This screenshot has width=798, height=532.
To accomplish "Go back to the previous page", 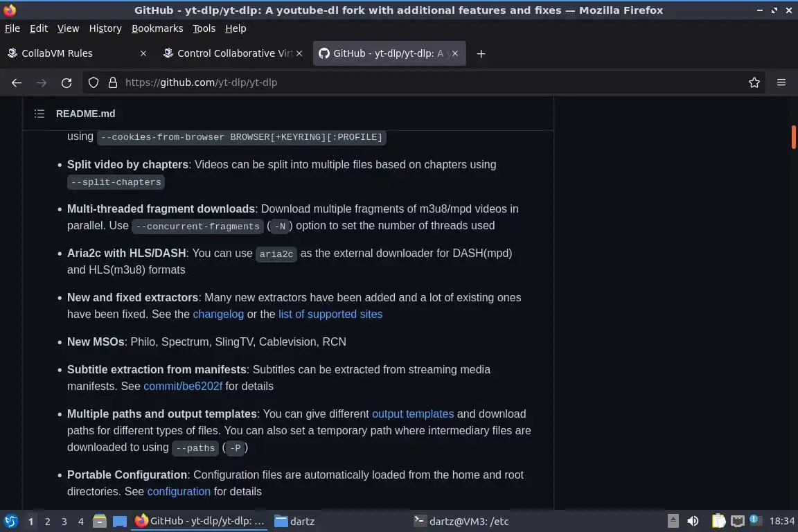I will point(17,82).
